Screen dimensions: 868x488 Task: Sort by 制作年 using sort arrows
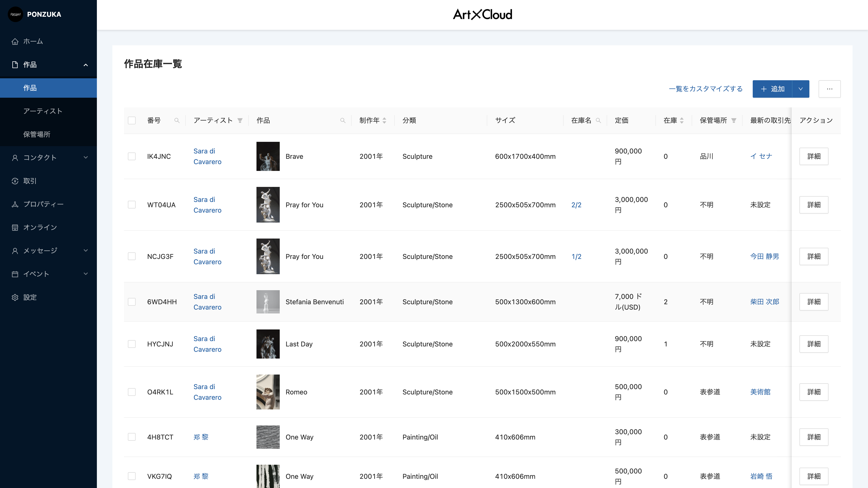[384, 120]
